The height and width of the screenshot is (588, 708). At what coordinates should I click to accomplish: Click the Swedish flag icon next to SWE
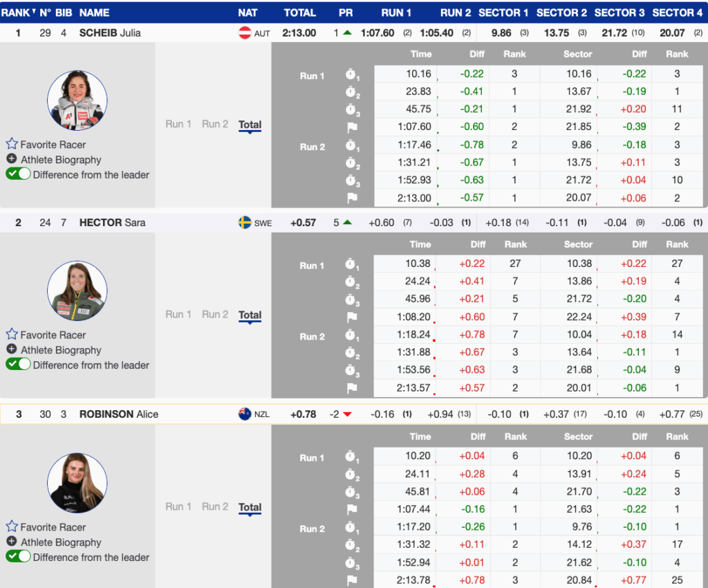[x=245, y=223]
